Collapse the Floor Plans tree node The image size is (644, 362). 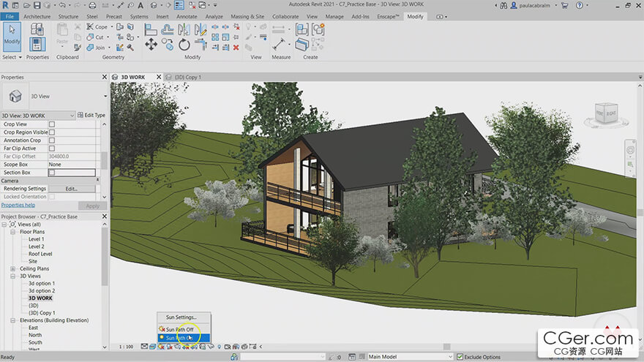pos(12,232)
